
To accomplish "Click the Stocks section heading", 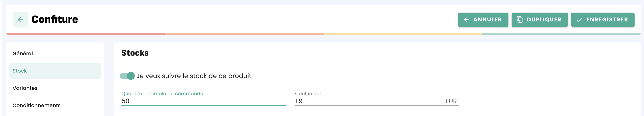I will (x=135, y=53).
